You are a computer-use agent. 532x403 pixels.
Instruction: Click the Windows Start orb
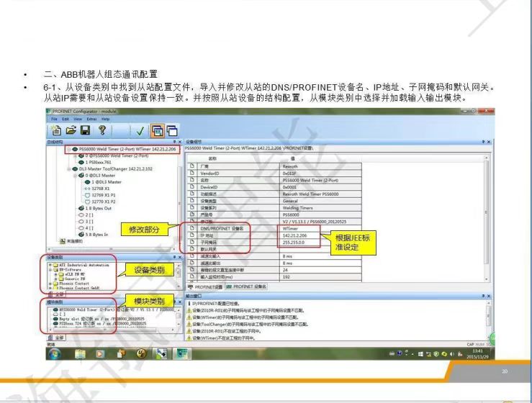tap(55, 354)
